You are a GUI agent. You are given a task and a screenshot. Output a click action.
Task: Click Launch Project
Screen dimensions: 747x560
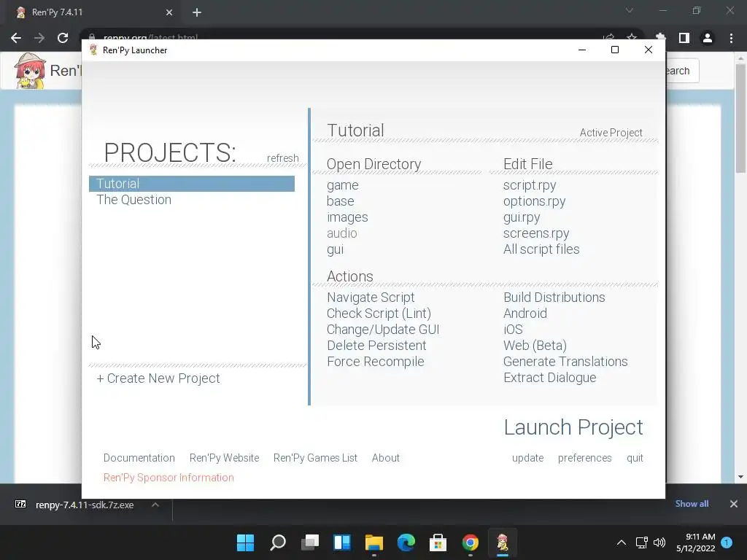(x=573, y=427)
